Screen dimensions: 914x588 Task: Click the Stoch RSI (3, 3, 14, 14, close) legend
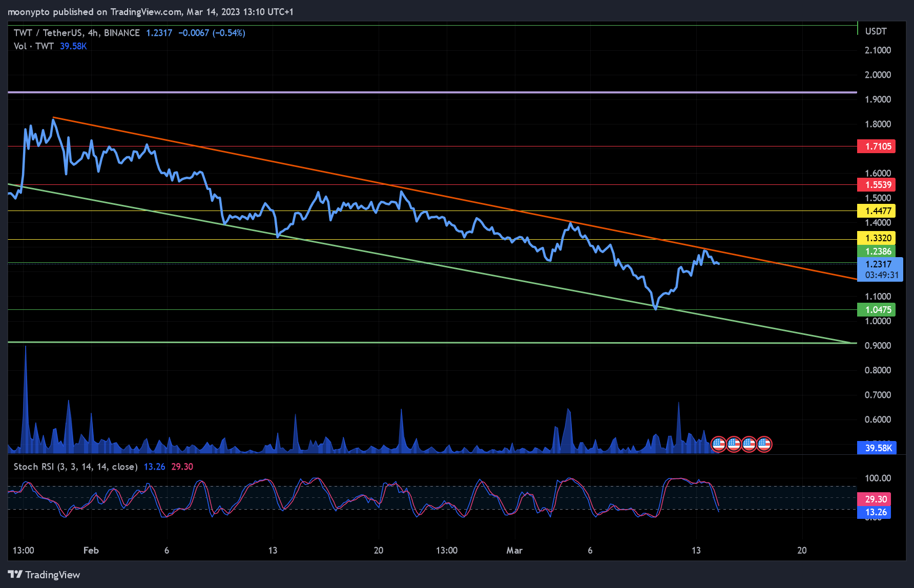pyautogui.click(x=75, y=467)
